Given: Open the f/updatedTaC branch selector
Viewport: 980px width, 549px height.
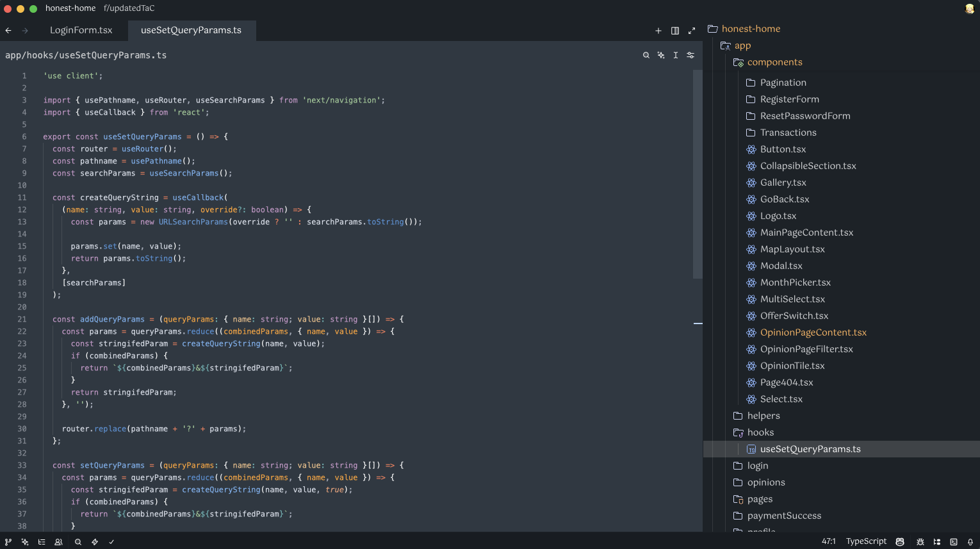Looking at the screenshot, I should pyautogui.click(x=129, y=8).
